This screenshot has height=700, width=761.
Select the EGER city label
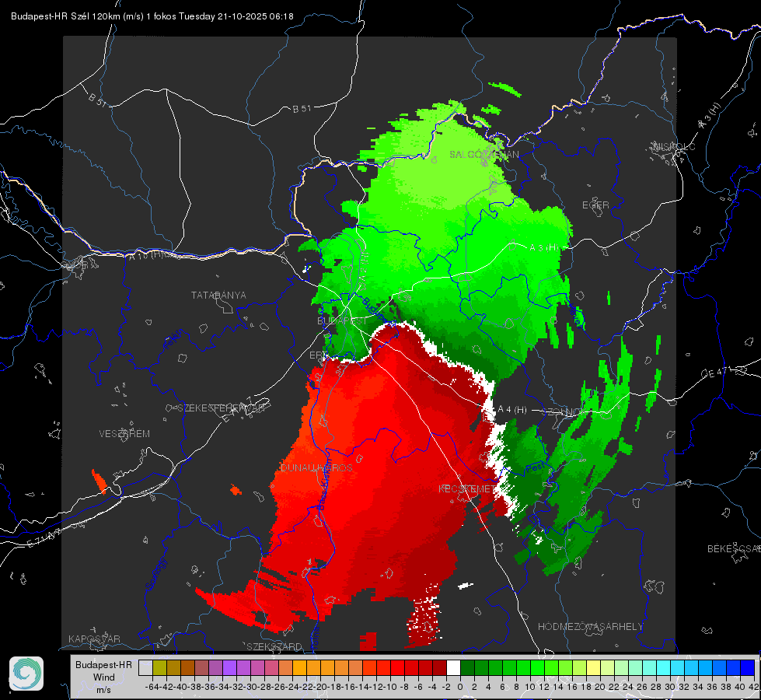point(595,205)
